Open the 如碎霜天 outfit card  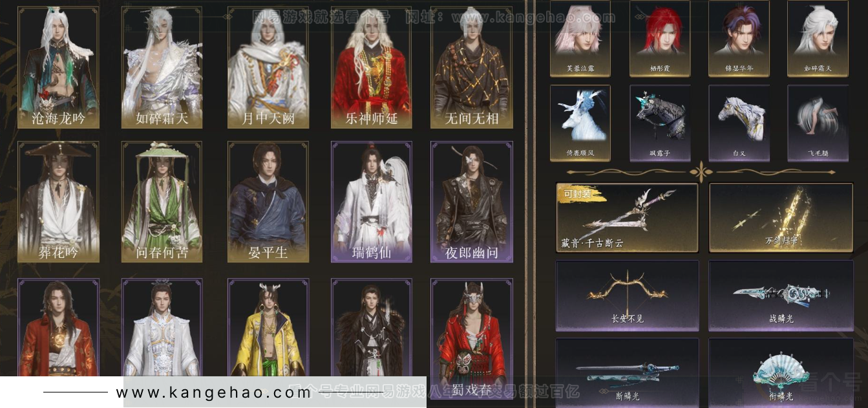[162, 68]
